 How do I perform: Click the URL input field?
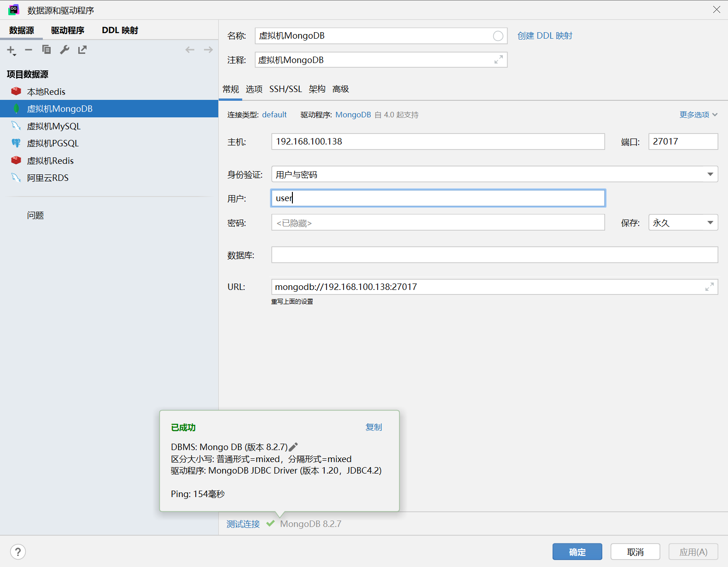click(495, 287)
